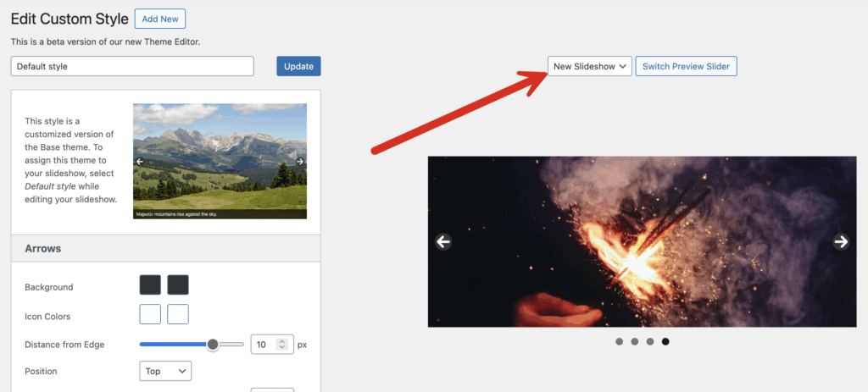Screen dimensions: 868x392
Task: Click the Distance from Edge number stepper
Action: tap(284, 345)
